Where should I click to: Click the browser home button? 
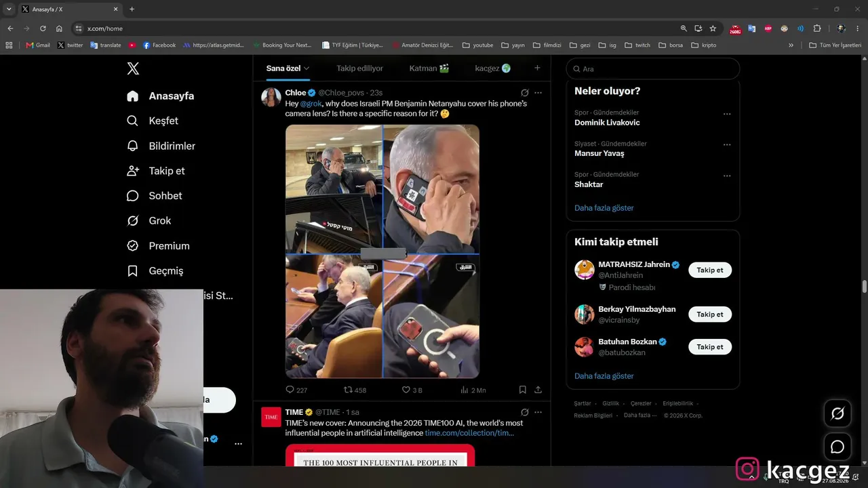point(59,28)
